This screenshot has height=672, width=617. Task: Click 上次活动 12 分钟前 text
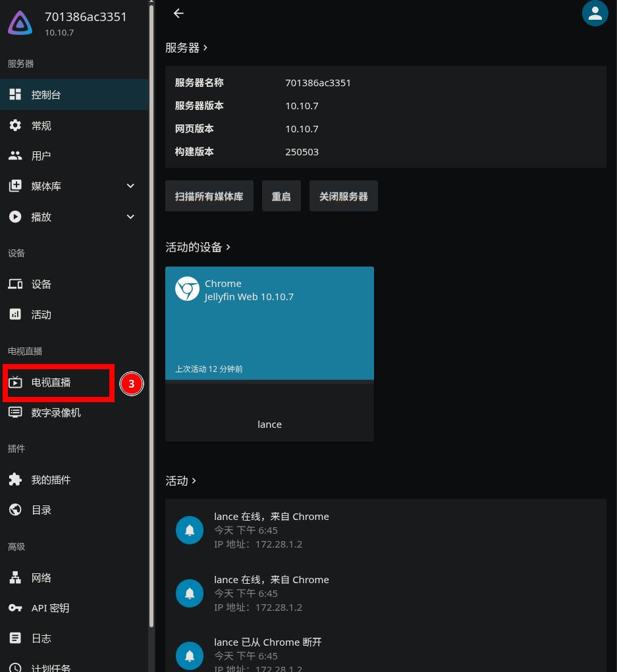pyautogui.click(x=209, y=369)
